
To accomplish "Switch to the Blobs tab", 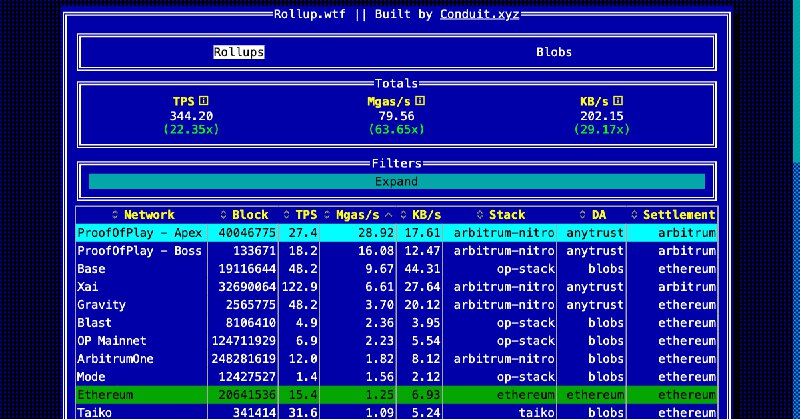I will click(x=554, y=52).
